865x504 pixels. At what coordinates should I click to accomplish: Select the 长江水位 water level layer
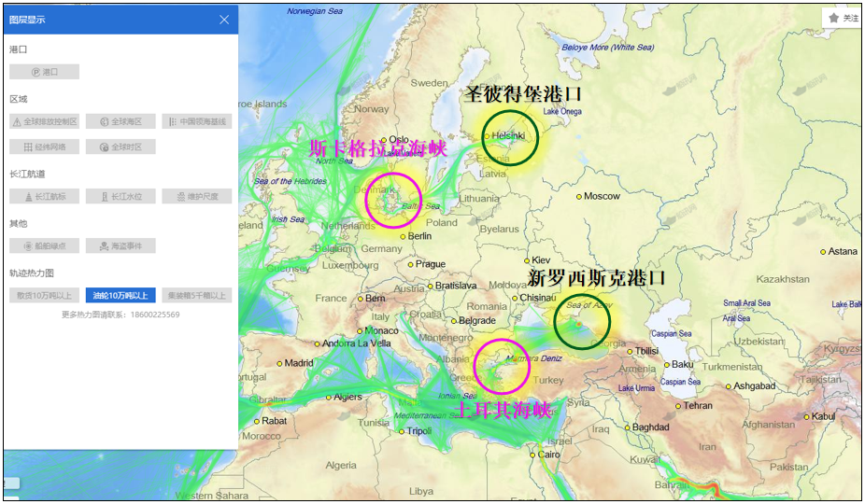pos(121,196)
